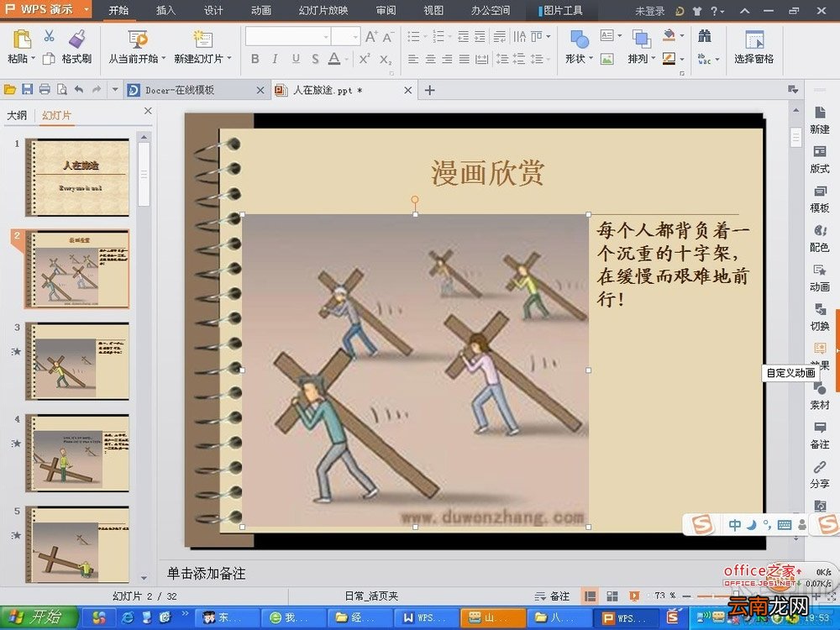The width and height of the screenshot is (840, 630).
Task: Switch to slide sorter view icon
Action: (612, 596)
